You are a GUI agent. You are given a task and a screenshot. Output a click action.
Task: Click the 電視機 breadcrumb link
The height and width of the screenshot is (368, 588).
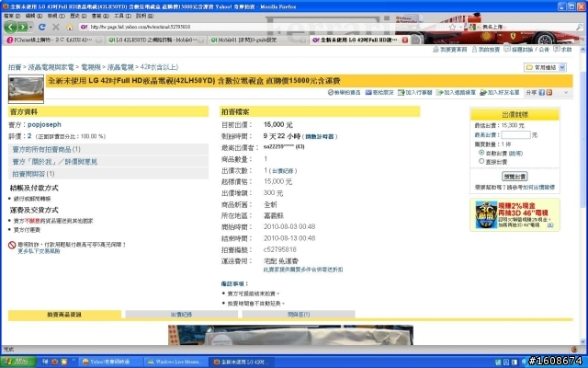(x=91, y=67)
